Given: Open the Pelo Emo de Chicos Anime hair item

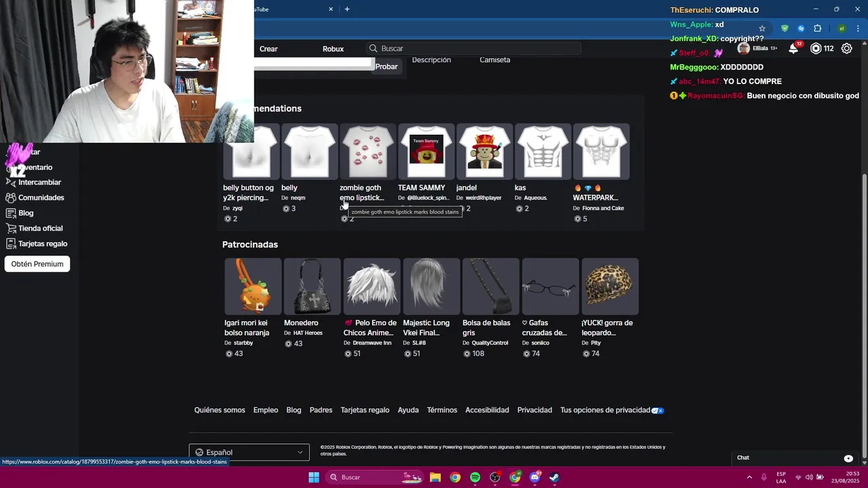Looking at the screenshot, I should click(x=372, y=286).
